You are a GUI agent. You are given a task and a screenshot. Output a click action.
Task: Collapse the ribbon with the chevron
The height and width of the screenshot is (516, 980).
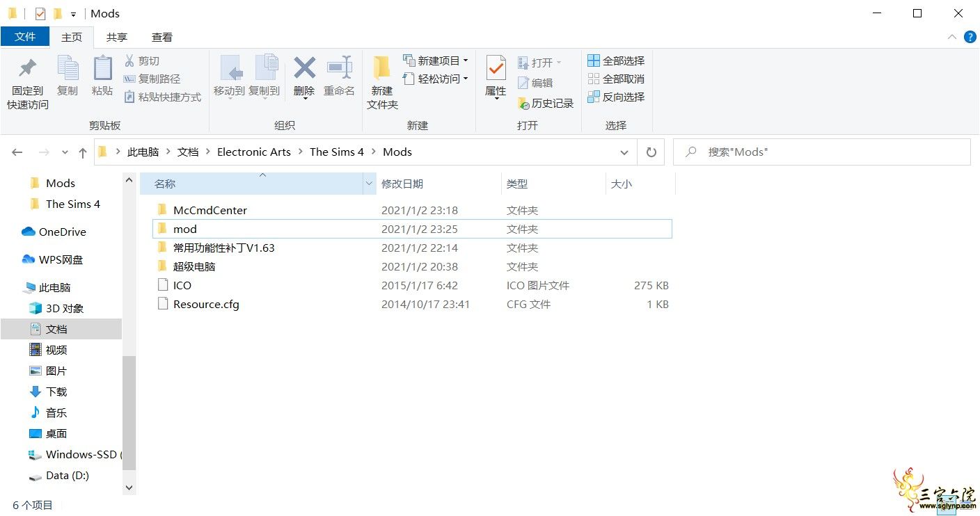pyautogui.click(x=952, y=37)
